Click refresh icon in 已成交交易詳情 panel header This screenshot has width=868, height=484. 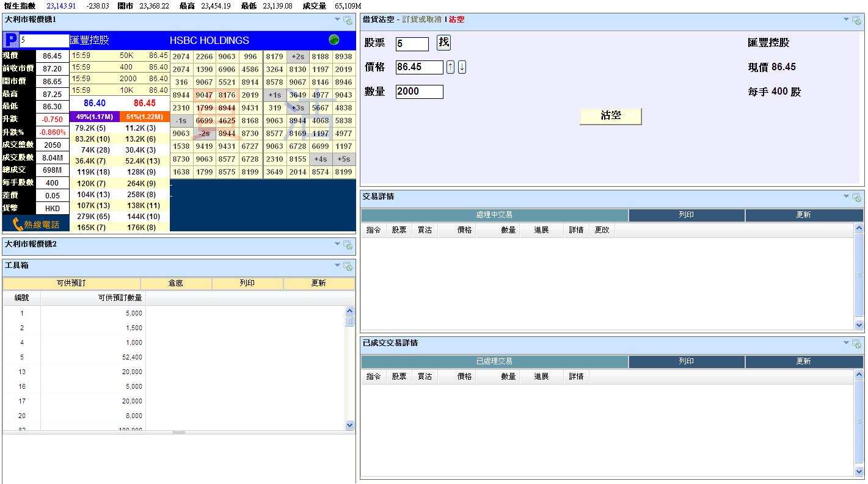pyautogui.click(x=856, y=344)
